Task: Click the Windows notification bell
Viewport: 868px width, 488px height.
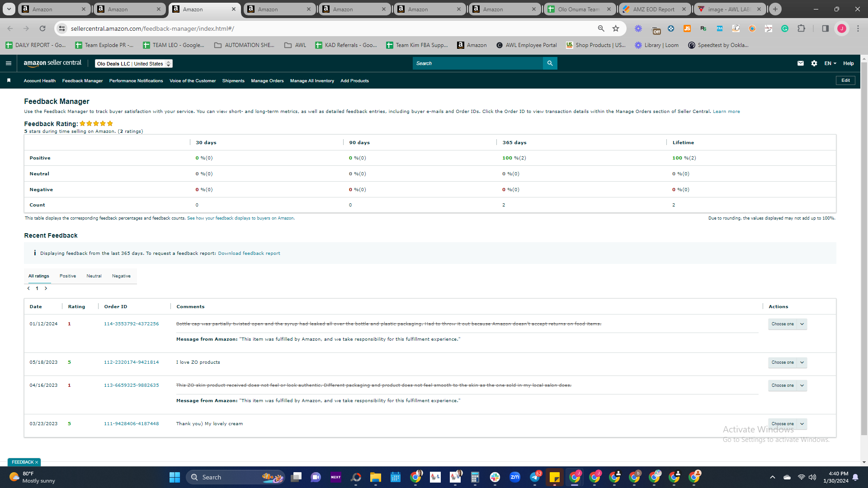Action: [x=855, y=477]
